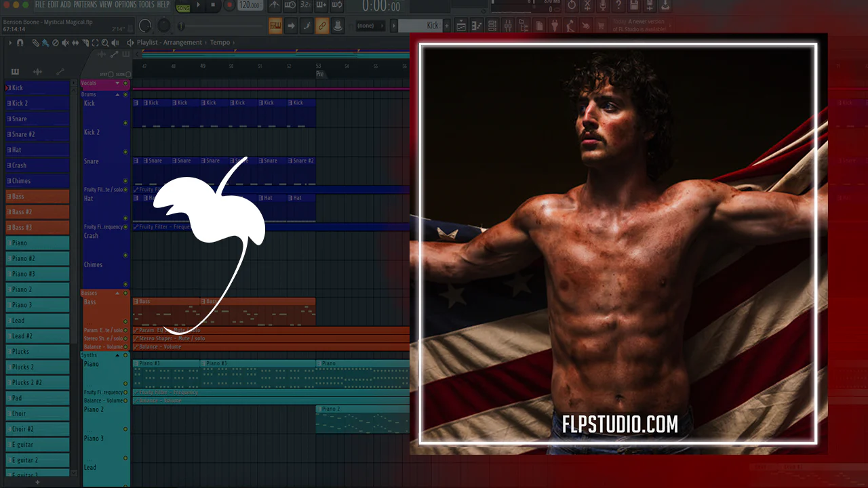Select the Draw pencil tool in playlist

(x=35, y=43)
